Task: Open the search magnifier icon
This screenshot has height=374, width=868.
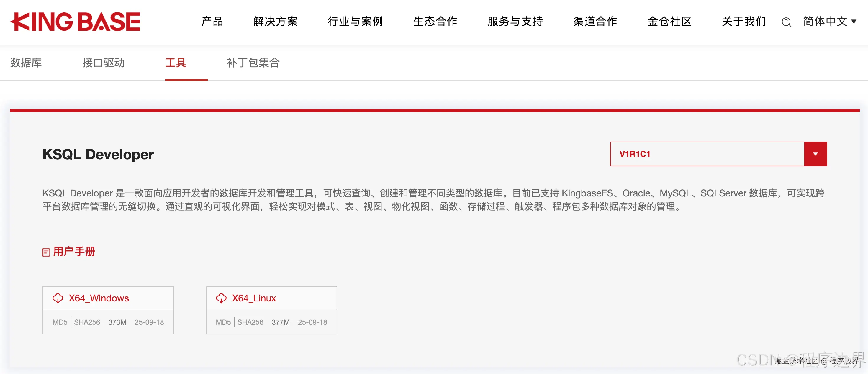Action: click(786, 22)
